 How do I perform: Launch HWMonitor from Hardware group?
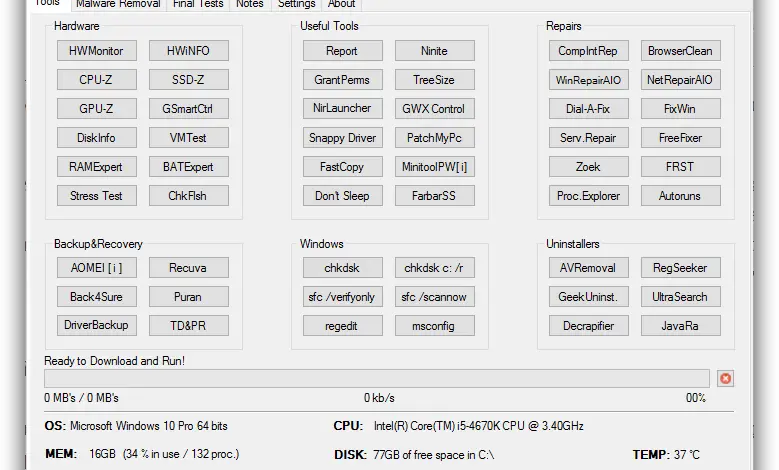coord(96,51)
